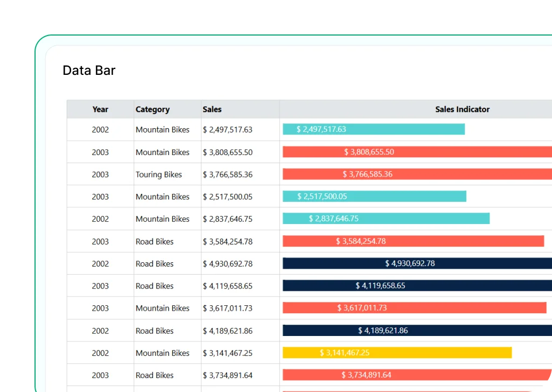Click the 2002 cell in the first row

click(x=100, y=130)
